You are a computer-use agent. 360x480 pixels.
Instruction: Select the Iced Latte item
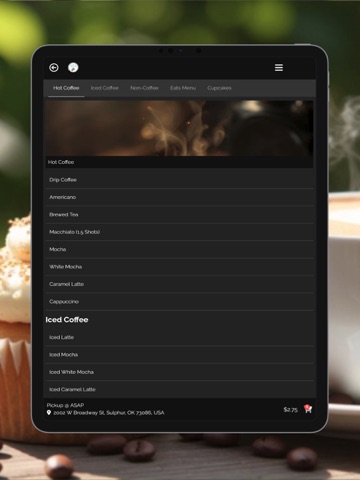pyautogui.click(x=179, y=337)
